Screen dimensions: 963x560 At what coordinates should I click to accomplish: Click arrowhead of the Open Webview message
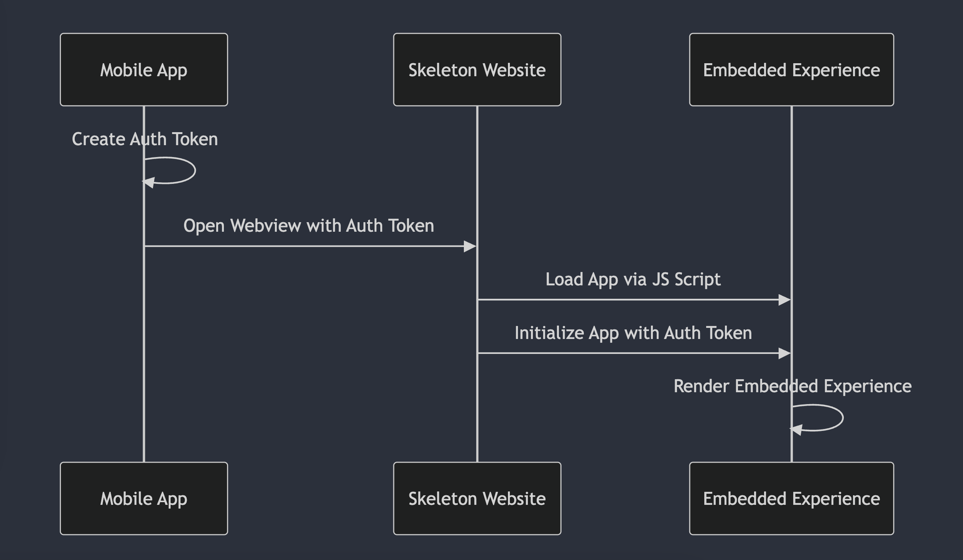coord(470,246)
